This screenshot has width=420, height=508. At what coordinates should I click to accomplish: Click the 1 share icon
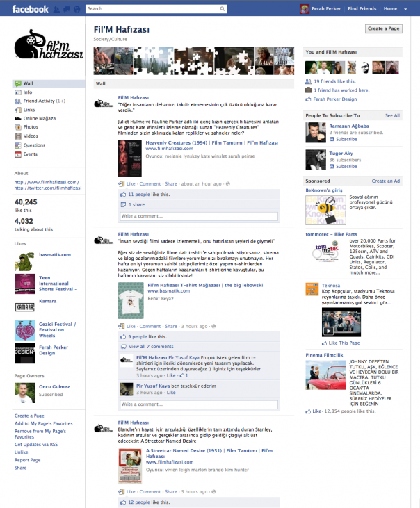click(x=123, y=205)
